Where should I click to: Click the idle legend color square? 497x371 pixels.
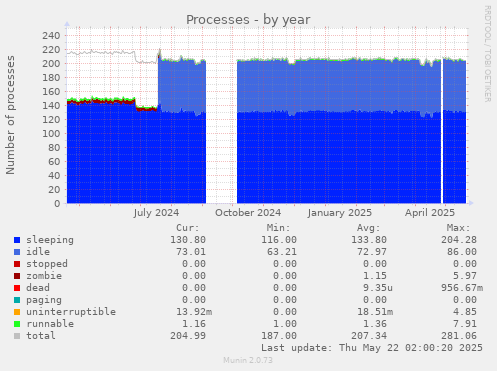point(17,252)
